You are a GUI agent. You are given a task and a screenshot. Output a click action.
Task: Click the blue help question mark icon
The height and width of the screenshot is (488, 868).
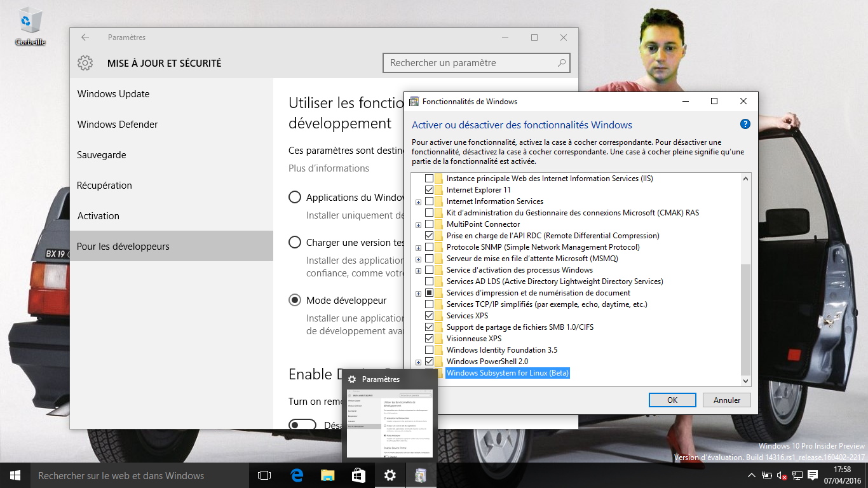pyautogui.click(x=745, y=125)
